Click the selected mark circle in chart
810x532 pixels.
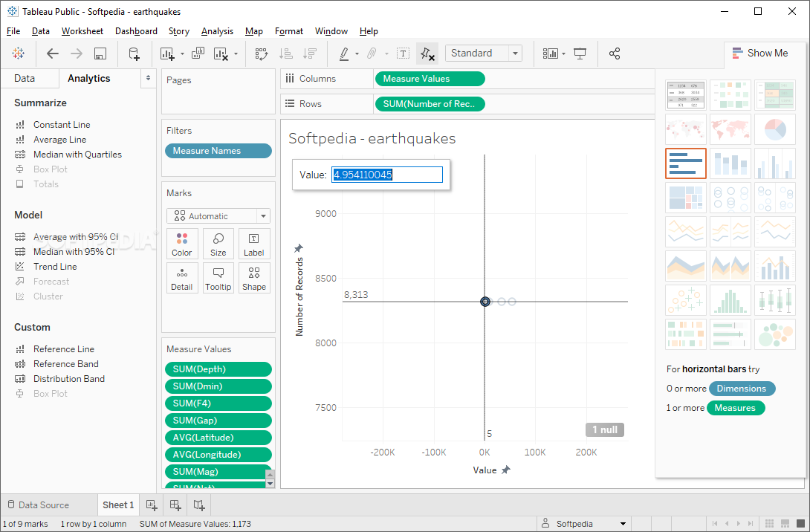(x=485, y=302)
